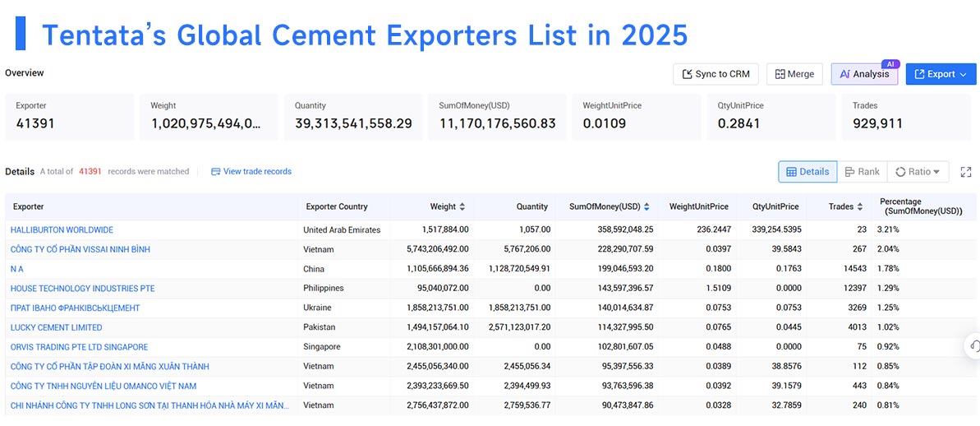Click the Pakistan country cell

point(319,327)
